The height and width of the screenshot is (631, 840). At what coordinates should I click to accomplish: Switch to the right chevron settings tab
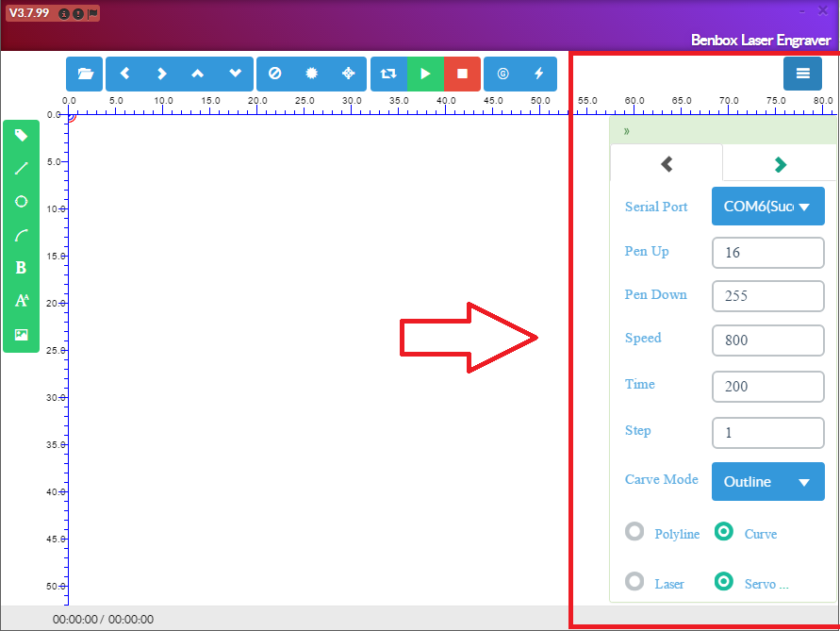click(x=780, y=164)
